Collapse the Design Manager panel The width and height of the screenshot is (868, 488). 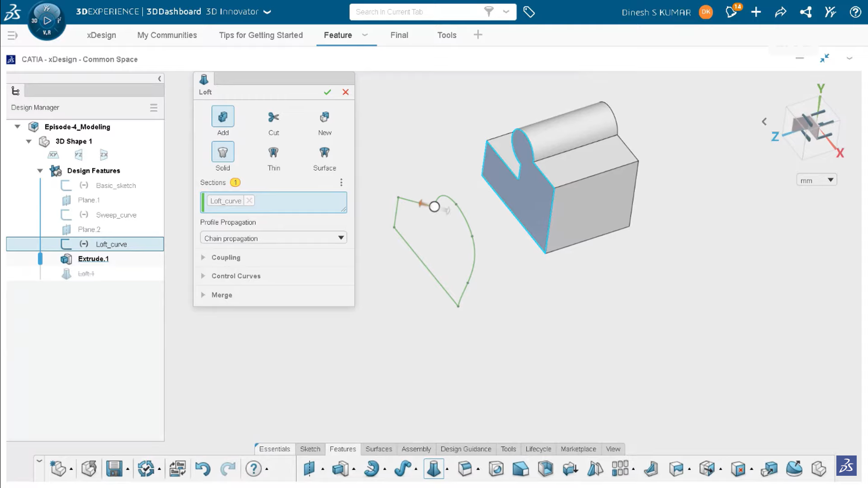click(160, 79)
